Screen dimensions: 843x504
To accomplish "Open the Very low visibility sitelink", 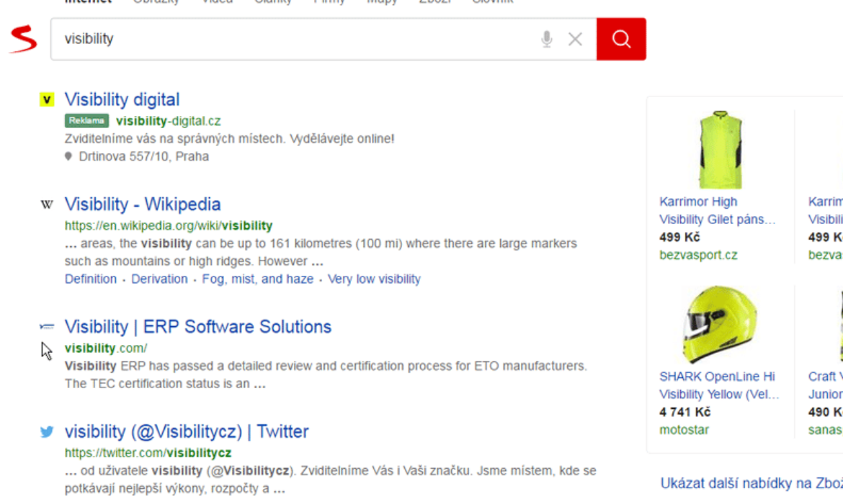I will [374, 279].
